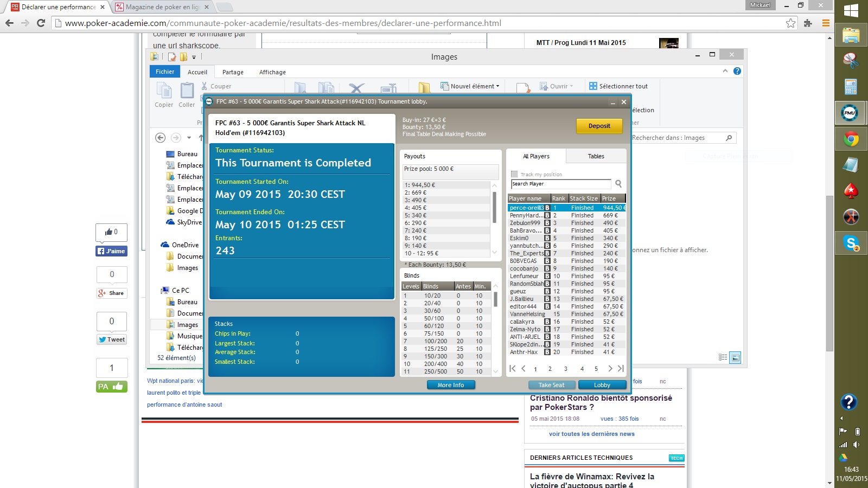Open File Explorer from the taskbar

[x=851, y=35]
